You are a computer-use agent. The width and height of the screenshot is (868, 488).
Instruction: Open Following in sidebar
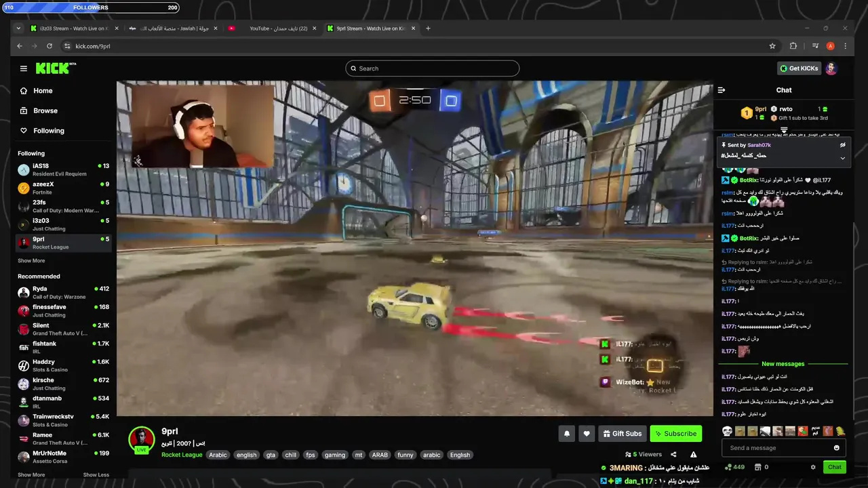(x=43, y=131)
